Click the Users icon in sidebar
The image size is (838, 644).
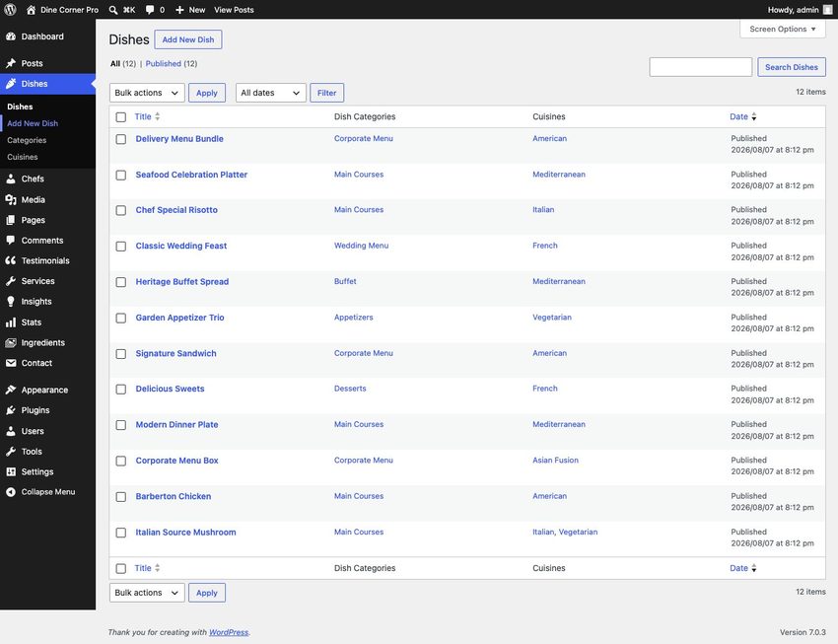(11, 431)
